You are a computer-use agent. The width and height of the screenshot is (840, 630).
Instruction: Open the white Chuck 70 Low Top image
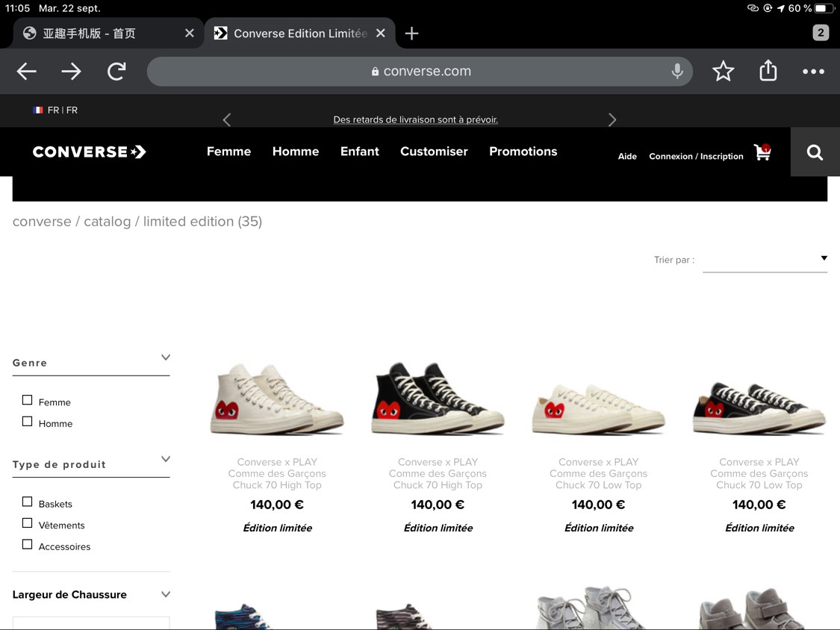[598, 408]
